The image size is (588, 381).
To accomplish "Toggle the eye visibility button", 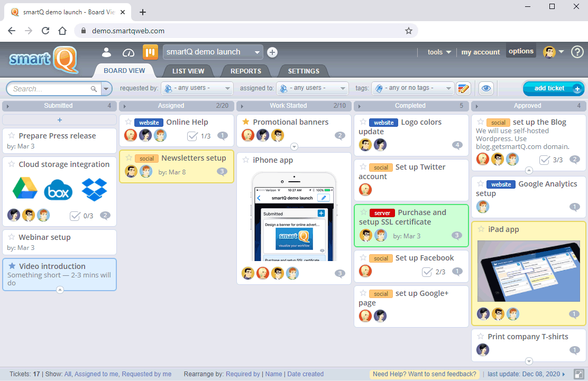I will pos(486,88).
